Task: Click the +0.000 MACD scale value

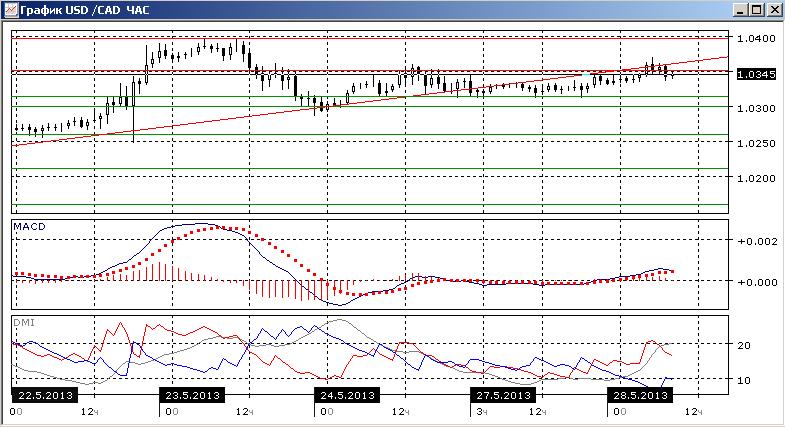Action: [757, 282]
